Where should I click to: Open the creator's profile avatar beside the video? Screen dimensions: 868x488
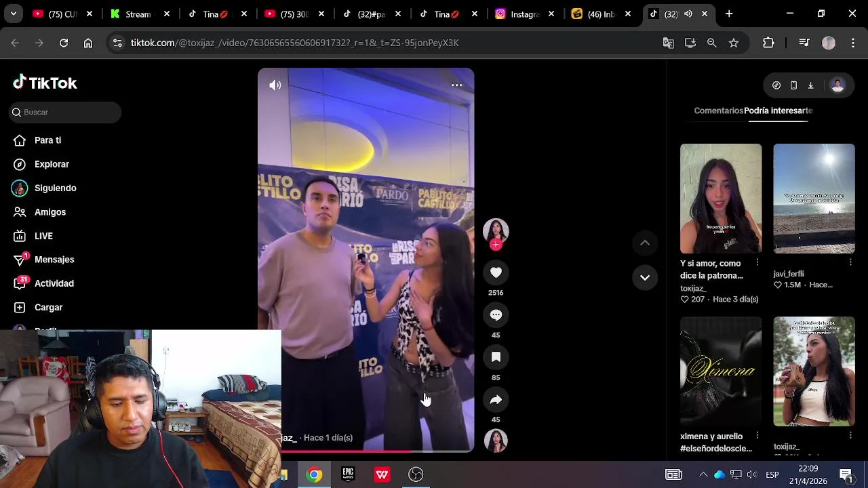[496, 230]
